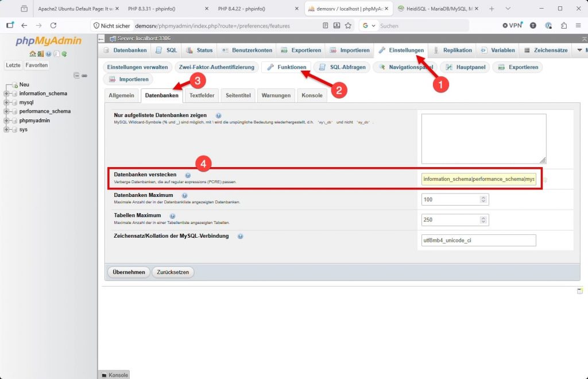The height and width of the screenshot is (379, 588).
Task: Open the list all tabs chevron
Action: 508,9
